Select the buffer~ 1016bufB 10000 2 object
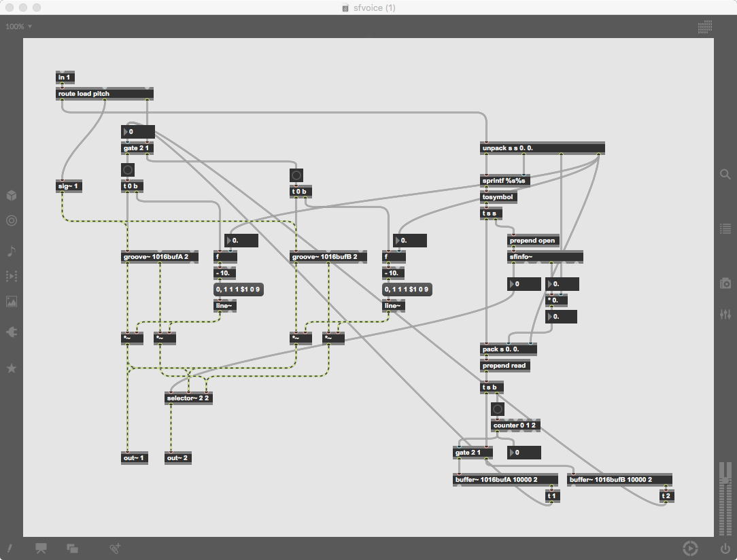This screenshot has height=560, width=737. tap(619, 480)
